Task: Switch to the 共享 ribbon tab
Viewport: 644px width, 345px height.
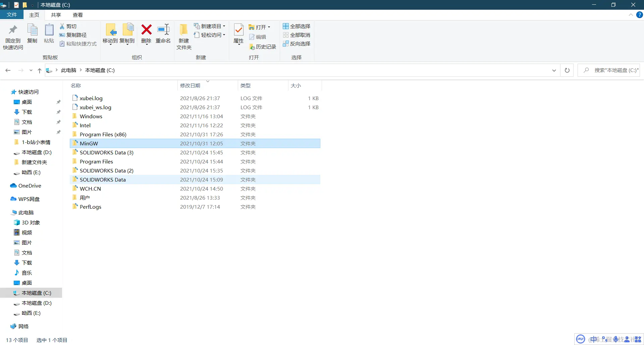Action: click(56, 15)
